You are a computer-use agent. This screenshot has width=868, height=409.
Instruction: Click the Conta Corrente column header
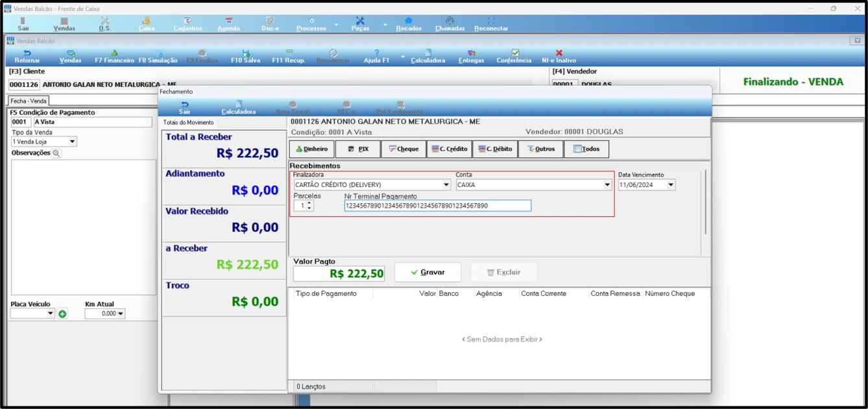(x=544, y=293)
